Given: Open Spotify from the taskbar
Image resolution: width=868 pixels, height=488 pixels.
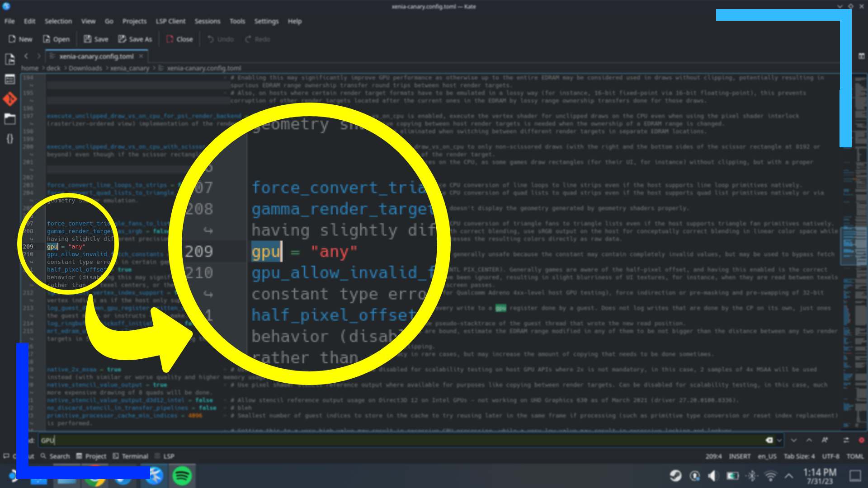Looking at the screenshot, I should pos(182,476).
